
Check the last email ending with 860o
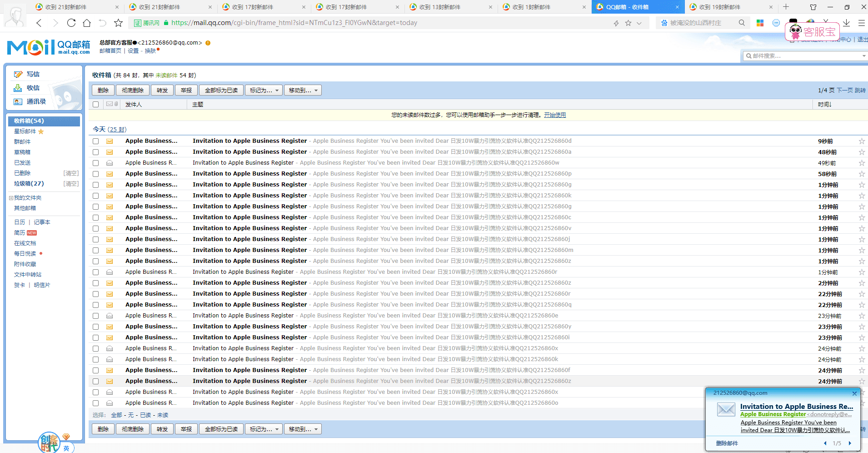95,403
